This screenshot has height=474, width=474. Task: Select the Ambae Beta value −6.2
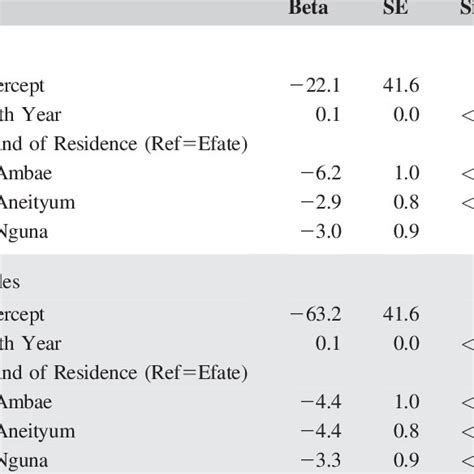coord(321,173)
